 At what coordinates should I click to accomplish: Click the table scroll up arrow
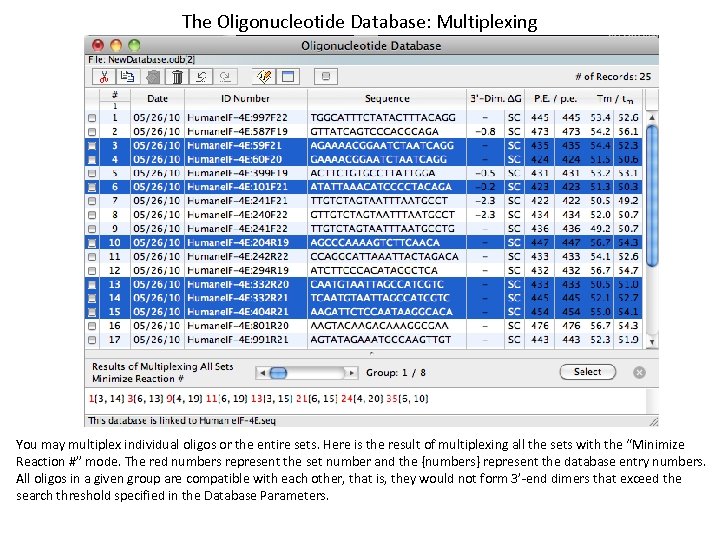click(x=652, y=118)
